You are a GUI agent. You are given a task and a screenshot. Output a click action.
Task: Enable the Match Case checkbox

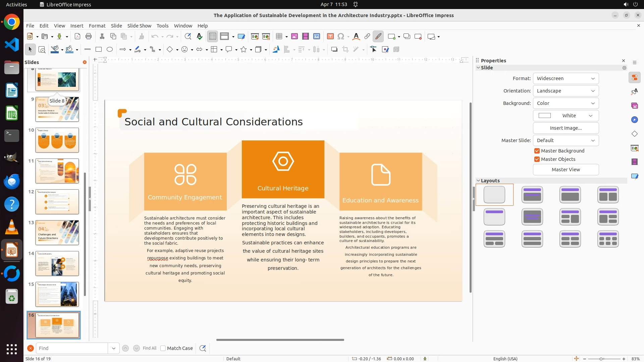163,348
